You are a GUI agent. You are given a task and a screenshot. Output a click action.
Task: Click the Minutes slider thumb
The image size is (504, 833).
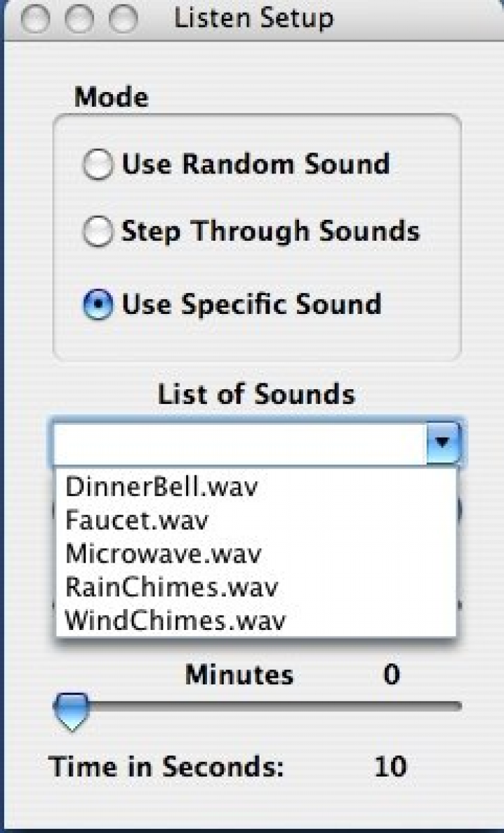click(71, 710)
